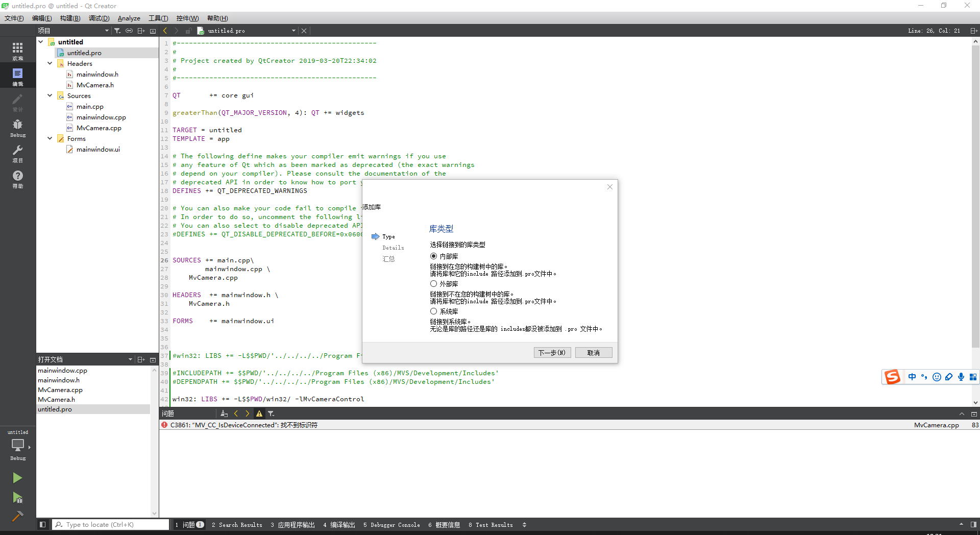Screen dimensions: 980x535
Task: Collapse the Forms folder
Action: (x=50, y=138)
